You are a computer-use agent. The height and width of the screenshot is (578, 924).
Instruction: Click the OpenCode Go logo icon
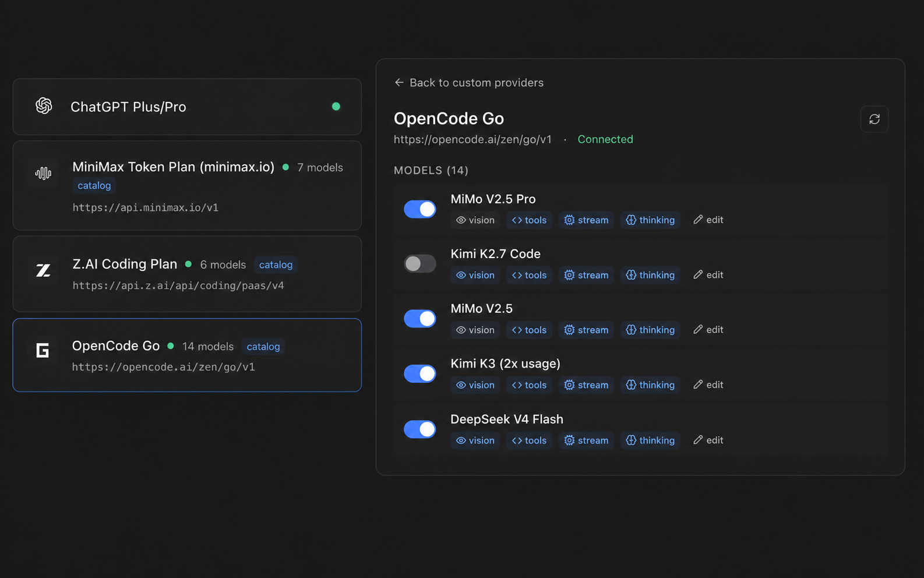coord(43,350)
